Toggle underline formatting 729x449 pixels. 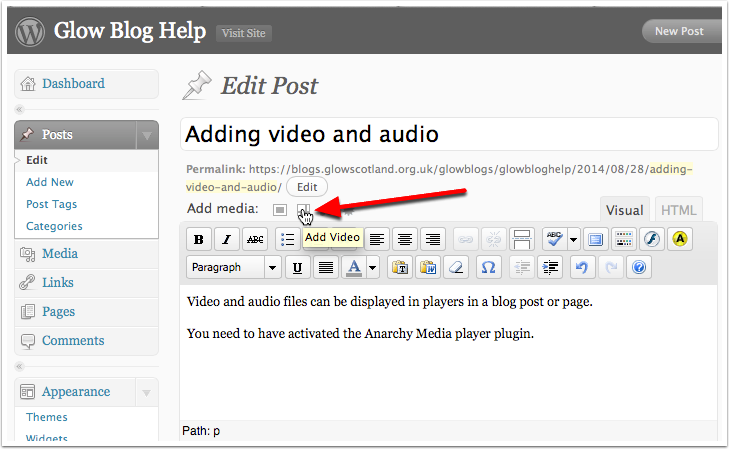coord(298,267)
